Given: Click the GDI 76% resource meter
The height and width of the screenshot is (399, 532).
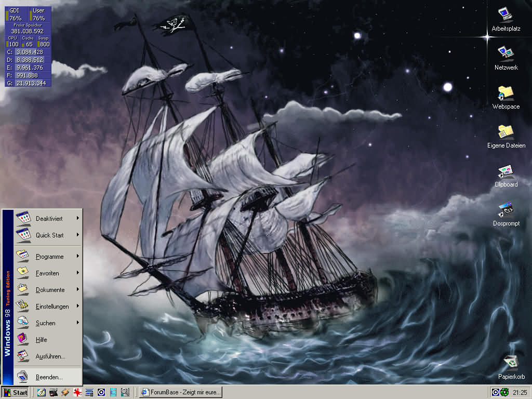Looking at the screenshot, I should click(x=15, y=14).
